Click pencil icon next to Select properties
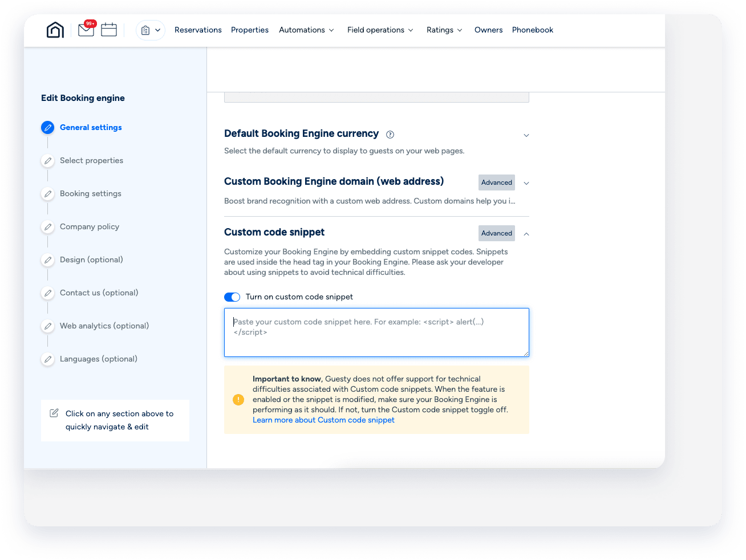The height and width of the screenshot is (560, 746). click(48, 161)
